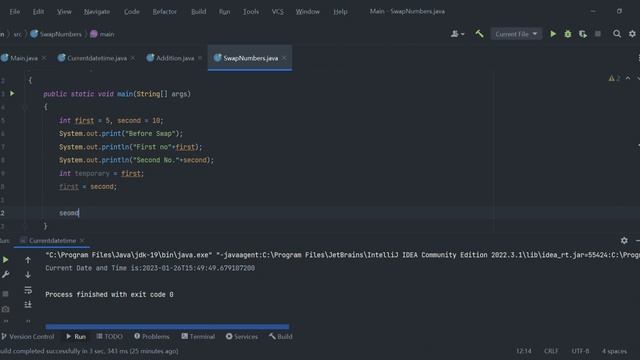
Task: Click the build completed status message
Action: 89,351
